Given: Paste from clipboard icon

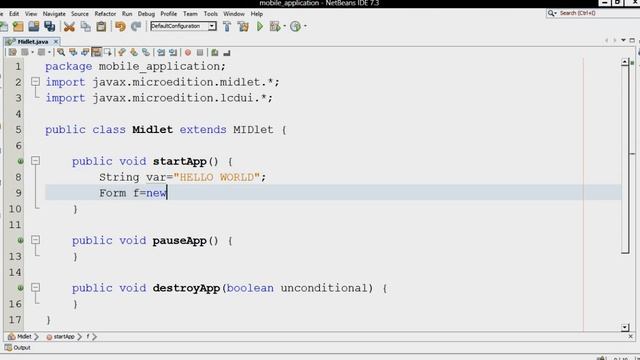Looking at the screenshot, I should [x=101, y=27].
